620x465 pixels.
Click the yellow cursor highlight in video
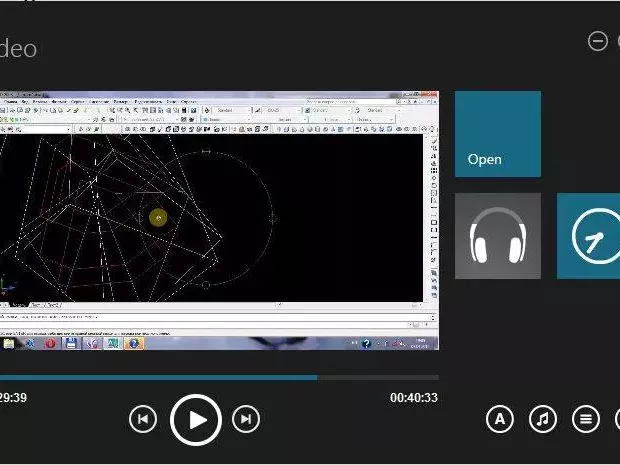[158, 217]
